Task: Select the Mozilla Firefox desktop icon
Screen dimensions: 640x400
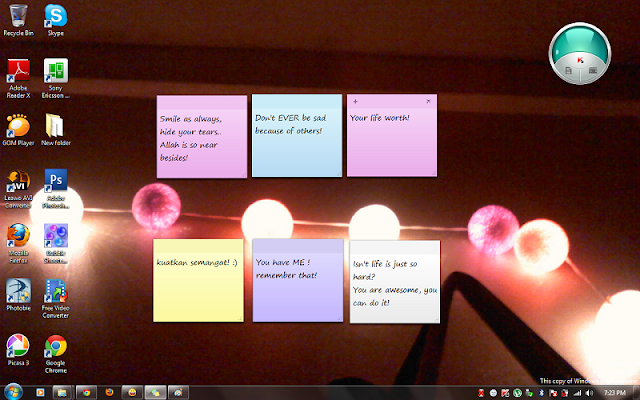Action: pyautogui.click(x=18, y=244)
